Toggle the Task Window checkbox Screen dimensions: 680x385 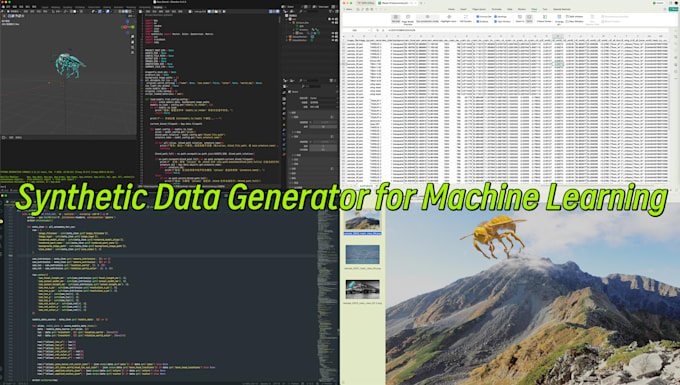502,21
